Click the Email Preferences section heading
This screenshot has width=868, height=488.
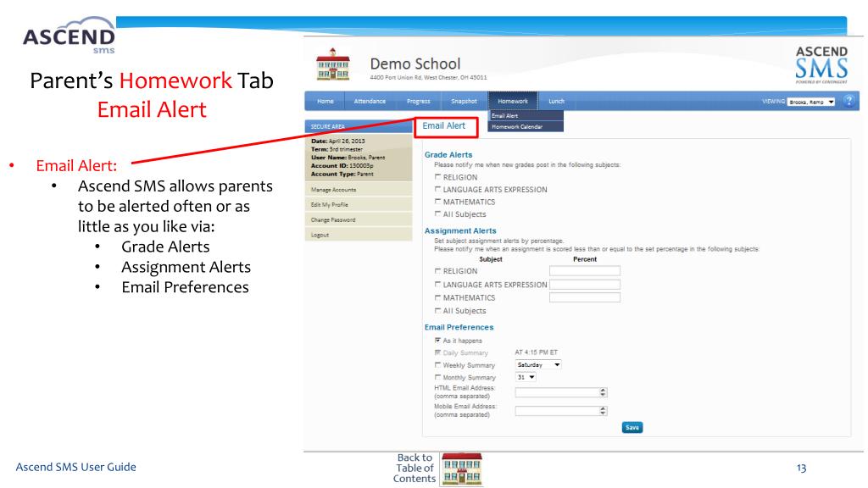[459, 327]
